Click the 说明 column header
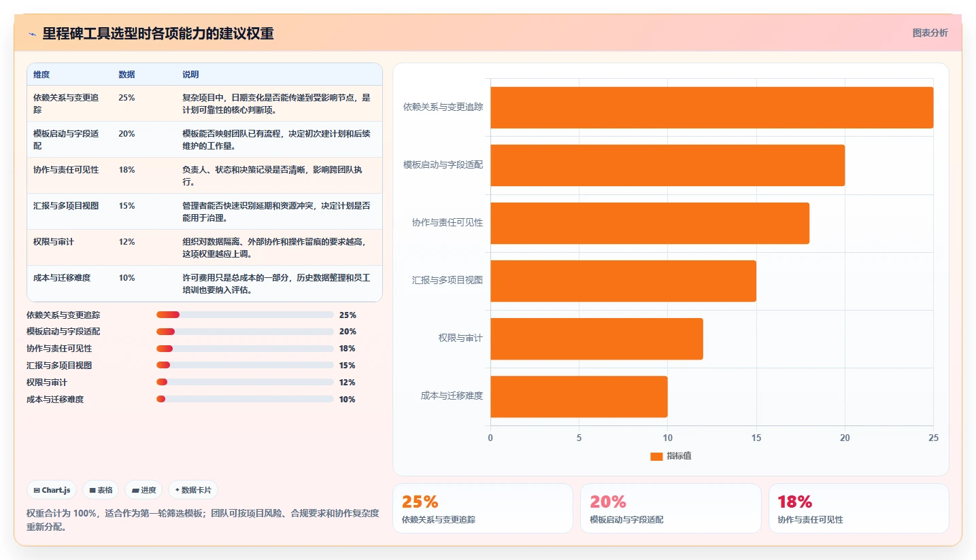This screenshot has height=560, width=976. click(x=190, y=75)
